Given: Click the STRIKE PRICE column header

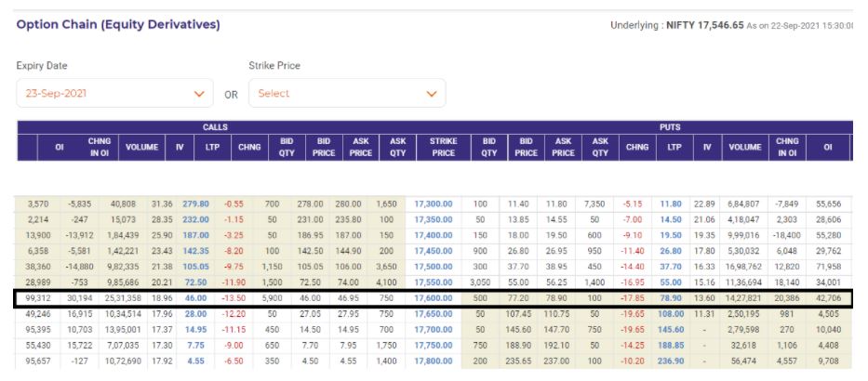Looking at the screenshot, I should coord(442,147).
